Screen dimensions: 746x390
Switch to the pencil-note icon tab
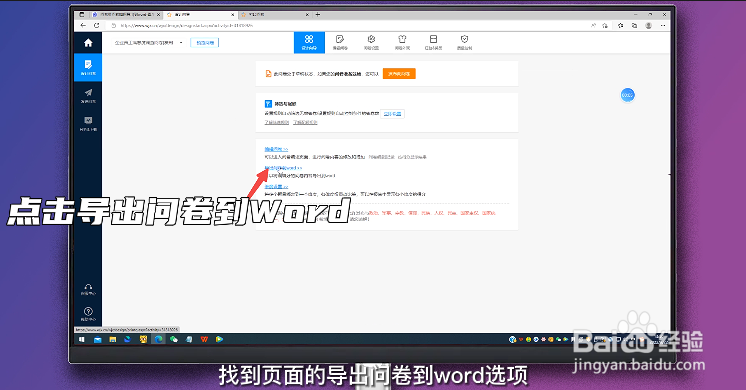click(x=340, y=42)
